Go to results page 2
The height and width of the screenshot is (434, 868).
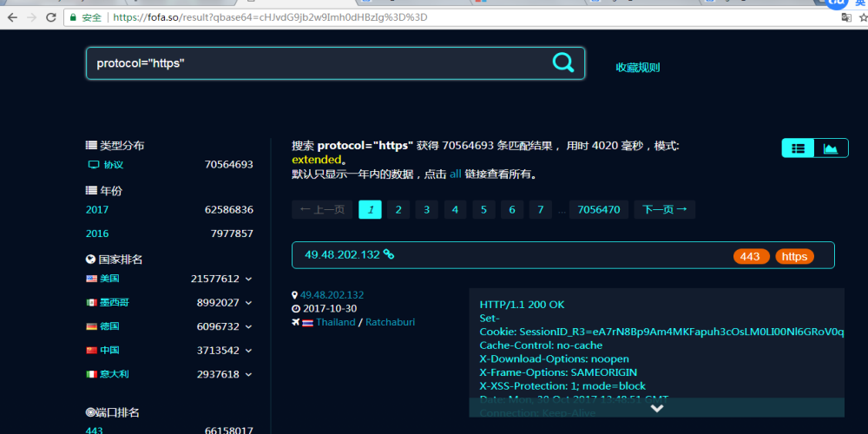point(398,209)
